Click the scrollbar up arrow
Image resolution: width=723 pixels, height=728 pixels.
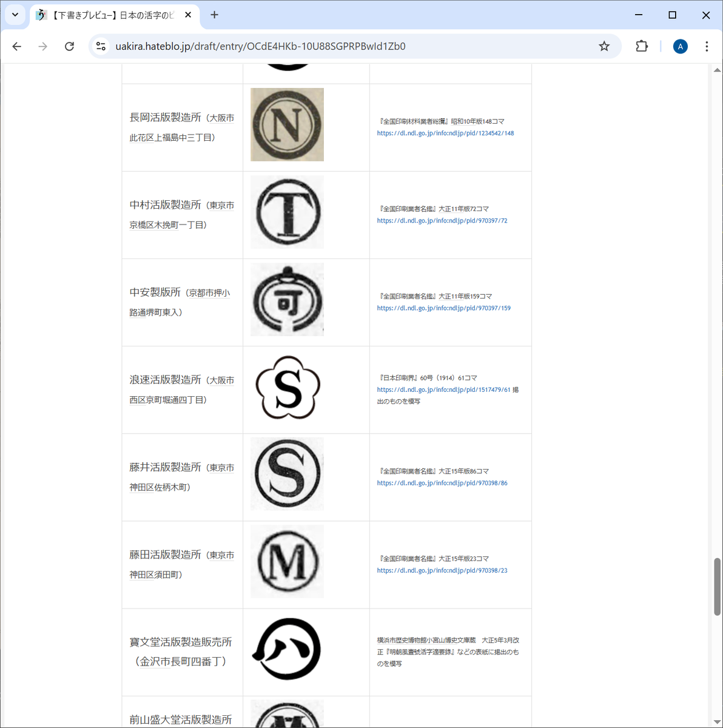(717, 69)
